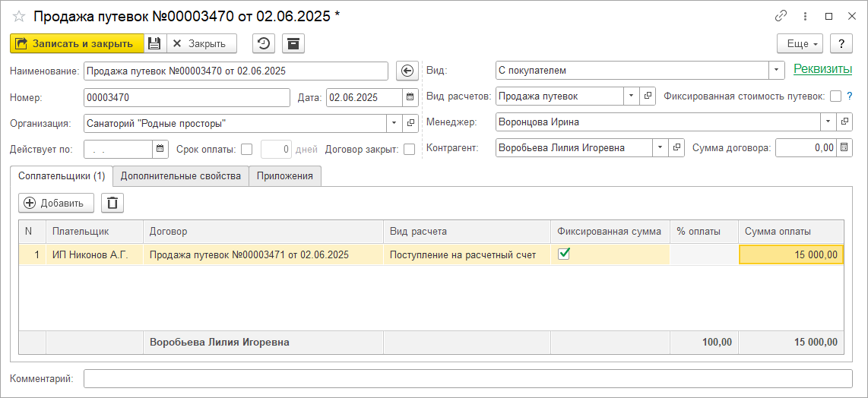Click Записать и закрыть button
The height and width of the screenshot is (398, 868).
(77, 43)
